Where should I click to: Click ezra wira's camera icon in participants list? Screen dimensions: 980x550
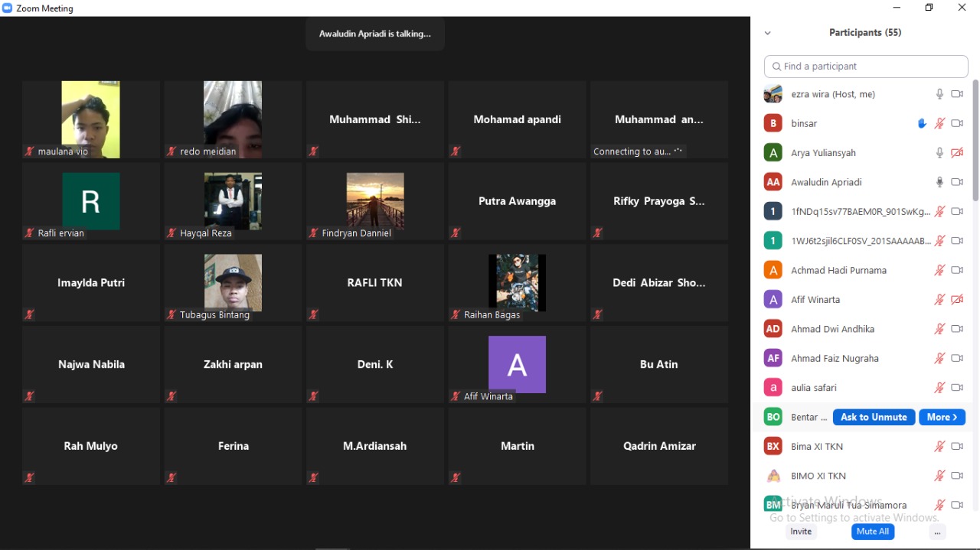957,94
